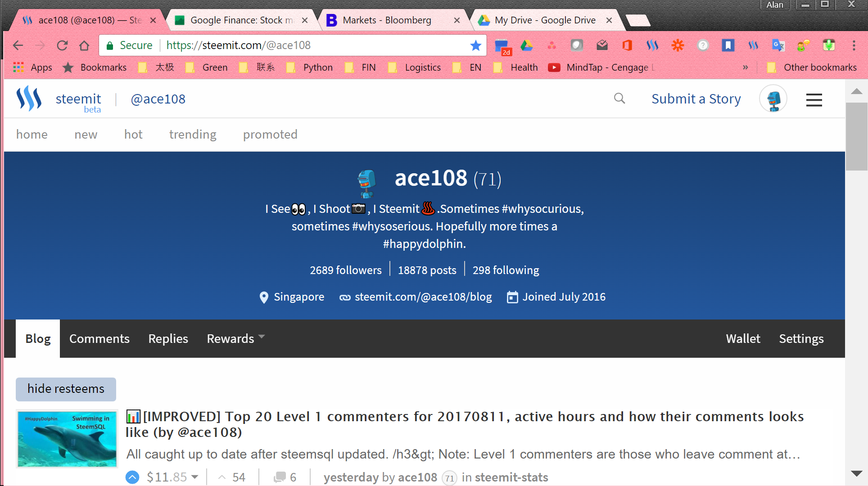Open the Google Drive extension icon

point(527,45)
